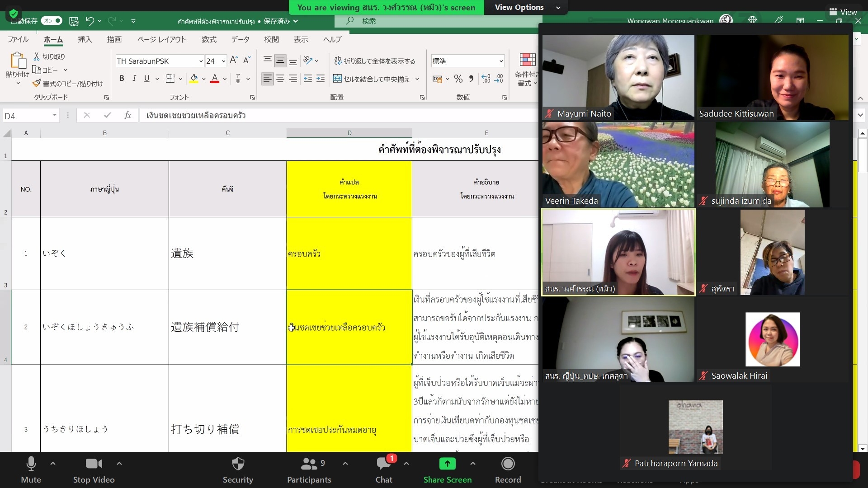Click the Undo arrow icon
This screenshot has width=868, height=488.
point(90,21)
